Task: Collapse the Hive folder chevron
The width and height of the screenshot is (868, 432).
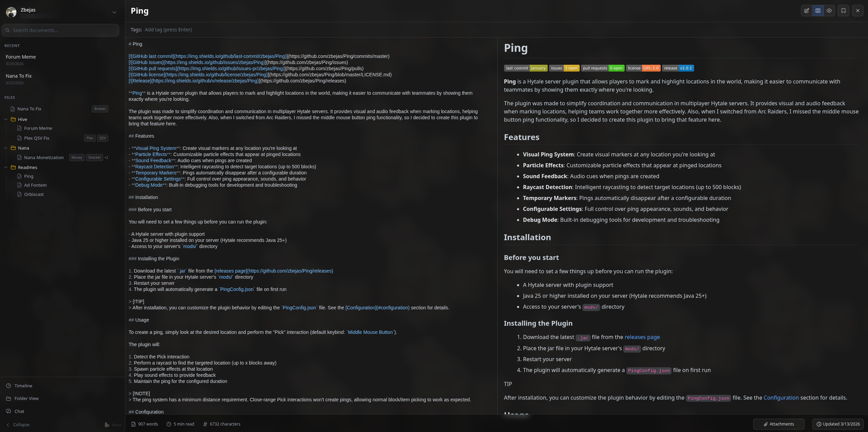Action: pyautogui.click(x=6, y=119)
